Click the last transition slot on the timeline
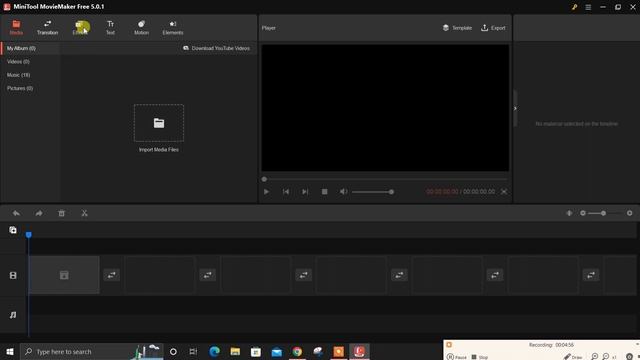 [x=591, y=275]
